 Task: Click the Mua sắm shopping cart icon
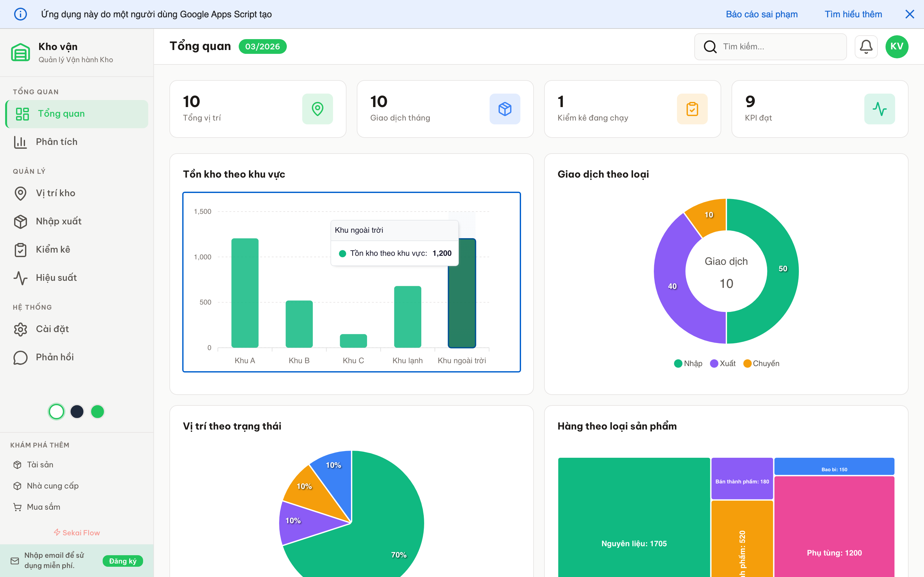(x=18, y=507)
